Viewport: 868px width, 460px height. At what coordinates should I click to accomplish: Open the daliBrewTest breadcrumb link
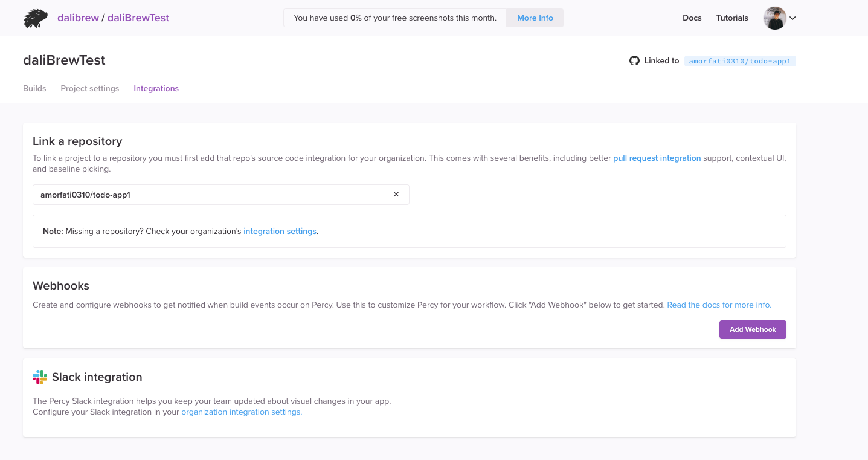(x=138, y=18)
